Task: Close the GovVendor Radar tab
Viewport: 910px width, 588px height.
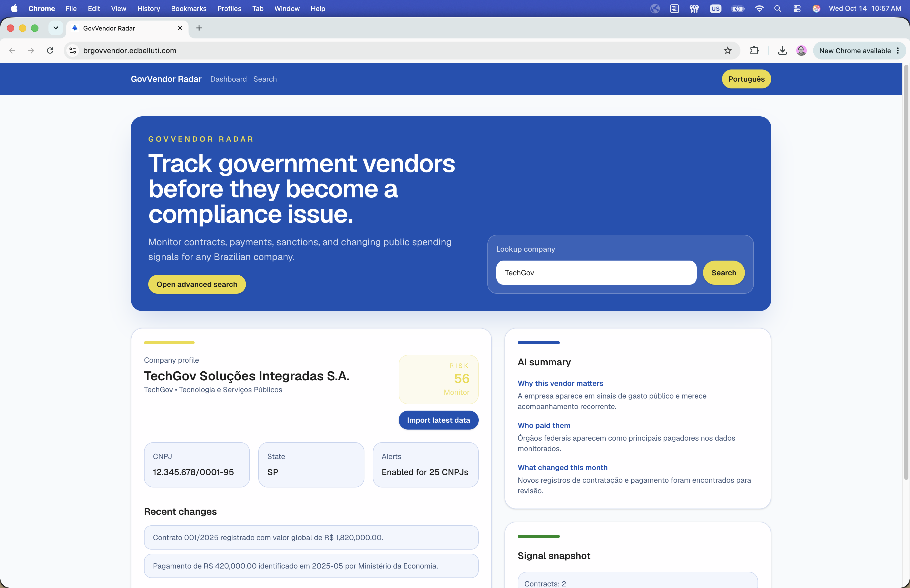Action: coord(180,28)
